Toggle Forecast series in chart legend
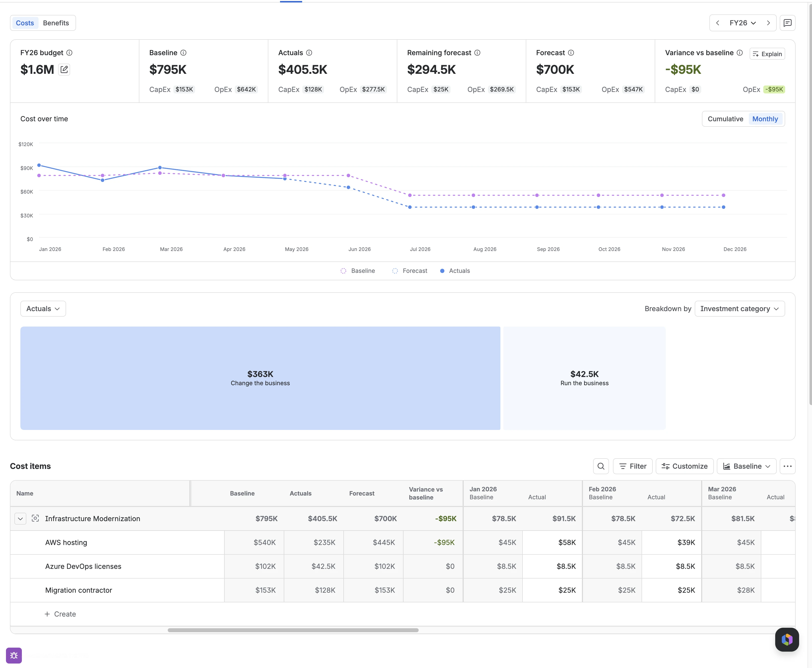812x668 pixels. (410, 271)
